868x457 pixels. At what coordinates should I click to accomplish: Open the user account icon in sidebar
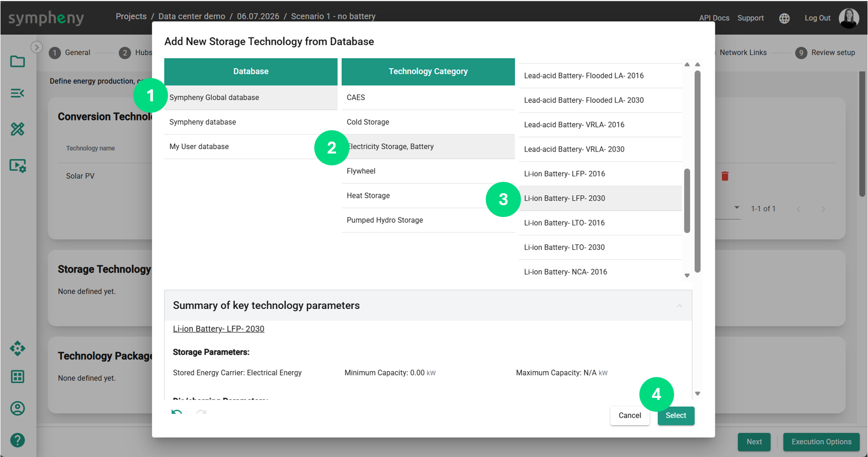coord(17,408)
